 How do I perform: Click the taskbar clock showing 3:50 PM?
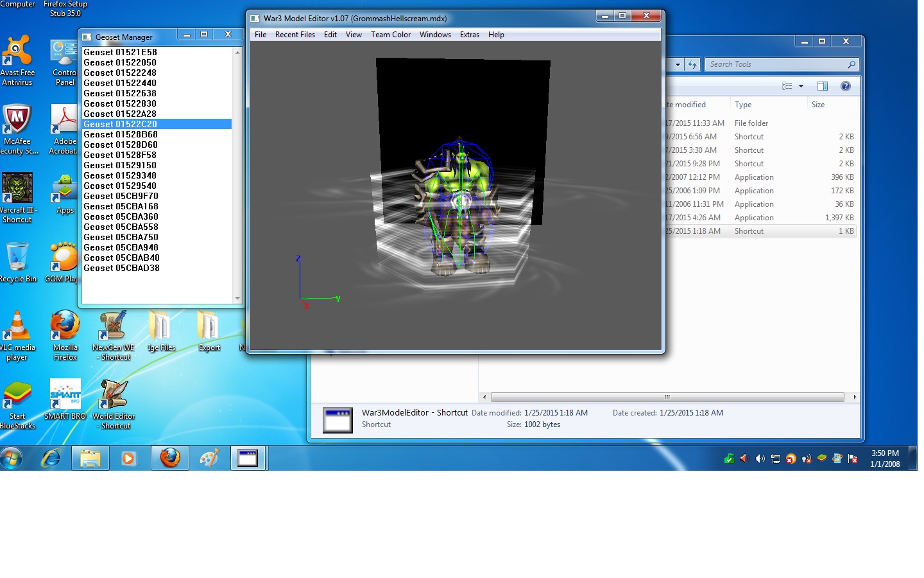point(885,459)
